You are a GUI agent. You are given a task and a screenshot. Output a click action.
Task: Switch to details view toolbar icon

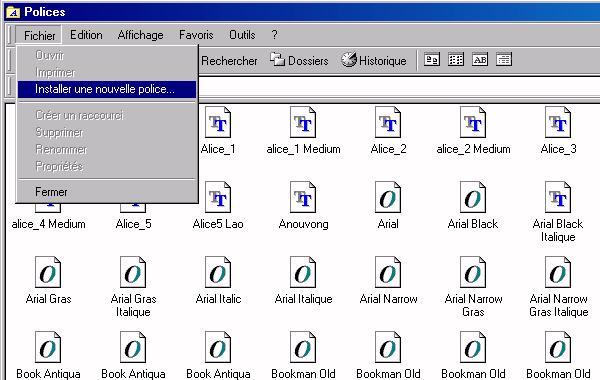point(504,60)
